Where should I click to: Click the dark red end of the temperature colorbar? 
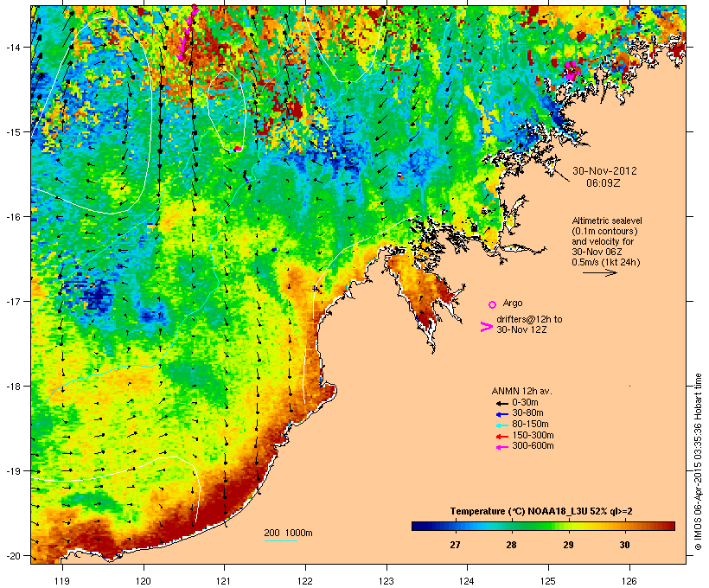click(668, 526)
